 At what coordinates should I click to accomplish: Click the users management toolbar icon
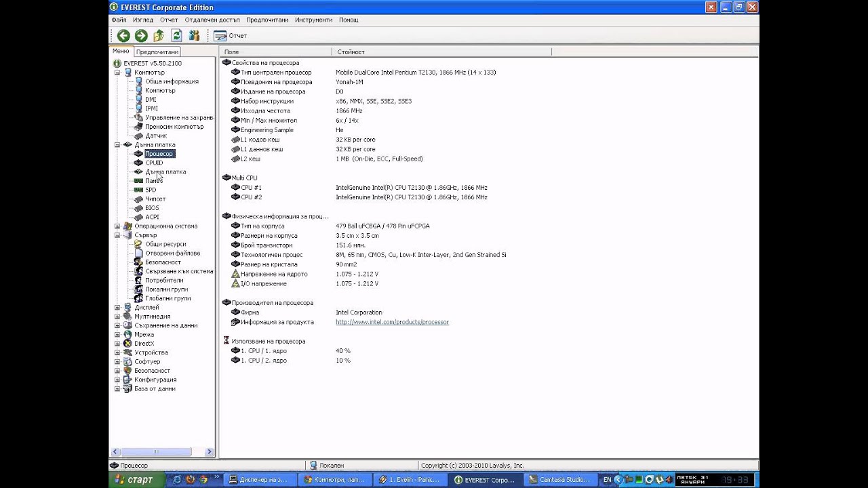point(194,36)
